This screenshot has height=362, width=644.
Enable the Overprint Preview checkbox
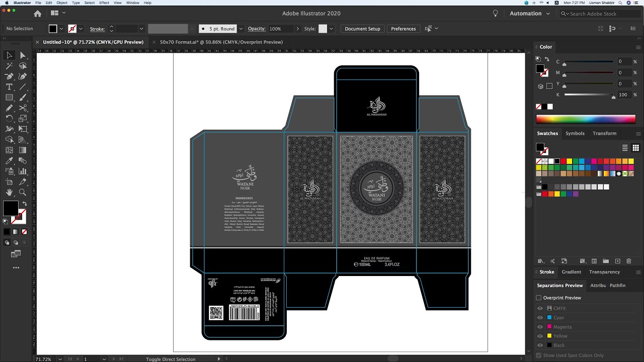click(539, 298)
